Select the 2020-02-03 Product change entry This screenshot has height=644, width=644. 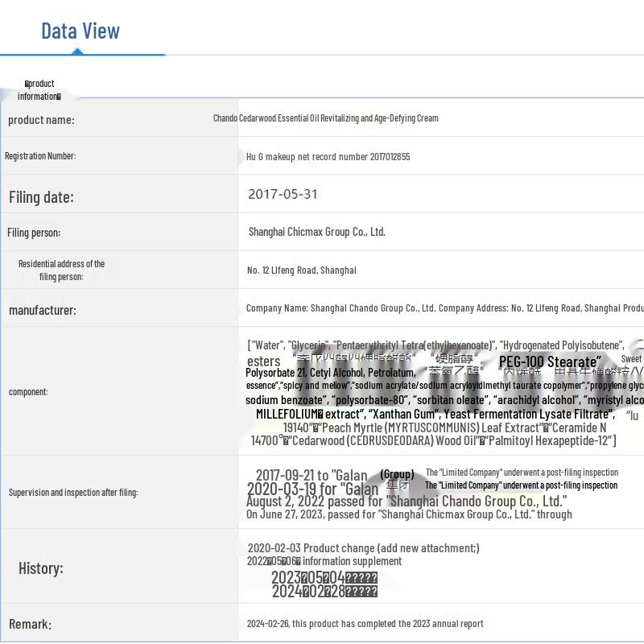click(364, 548)
